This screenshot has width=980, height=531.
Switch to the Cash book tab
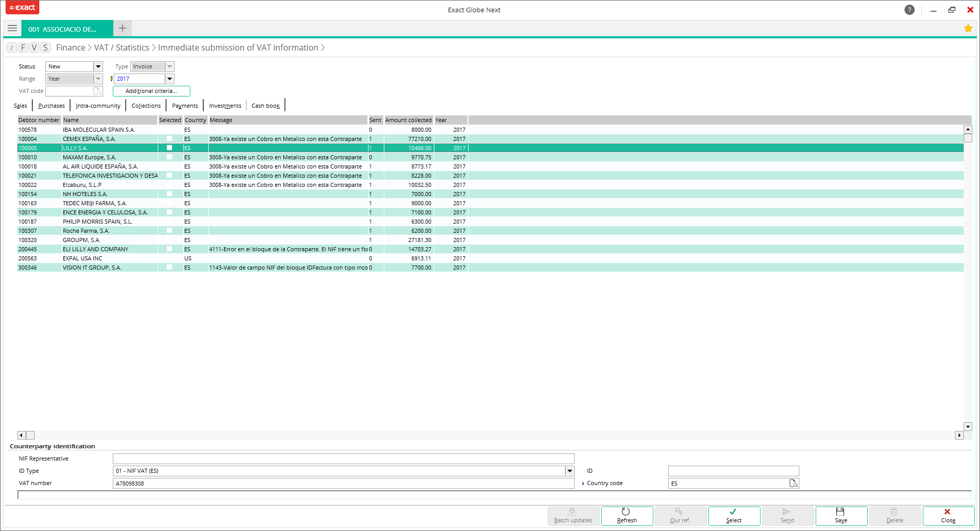point(265,106)
